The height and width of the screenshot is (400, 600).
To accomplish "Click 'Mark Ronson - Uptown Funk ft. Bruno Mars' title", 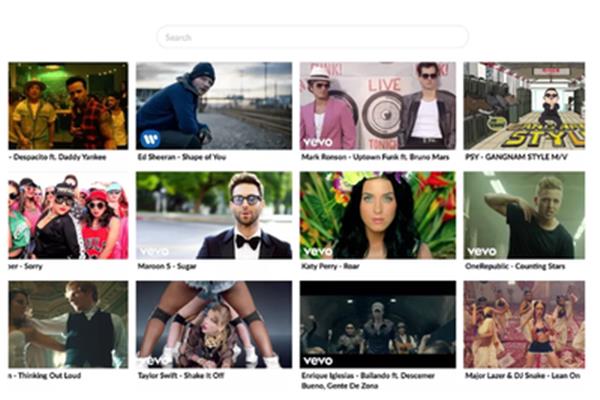I will (375, 157).
